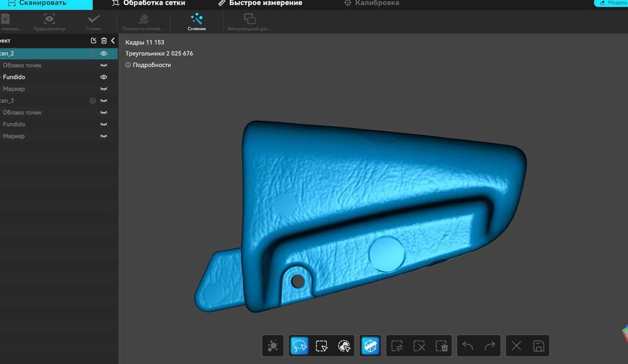Activate the Слияние magic wand tool
The height and width of the screenshot is (364, 628).
[197, 21]
